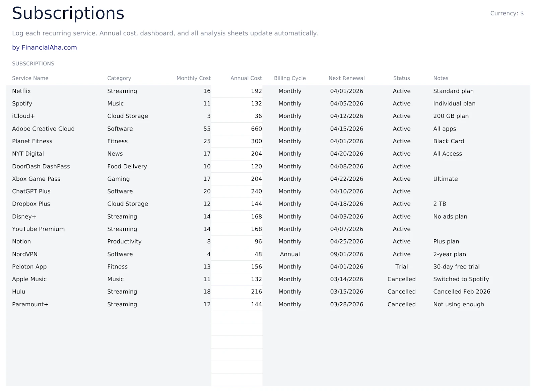
Task: Click the 03/28/2026 renewal date
Action: click(x=347, y=304)
